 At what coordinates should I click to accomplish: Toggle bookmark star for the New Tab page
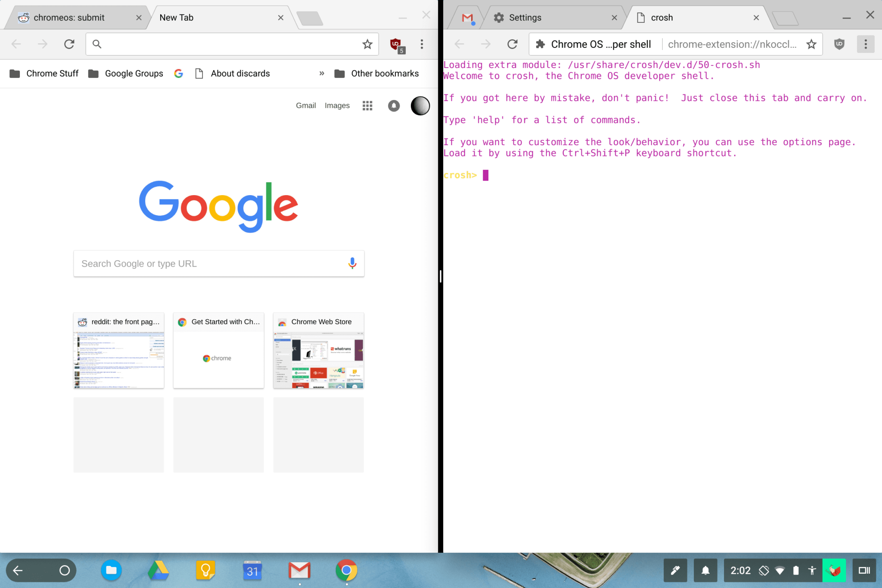(x=367, y=44)
